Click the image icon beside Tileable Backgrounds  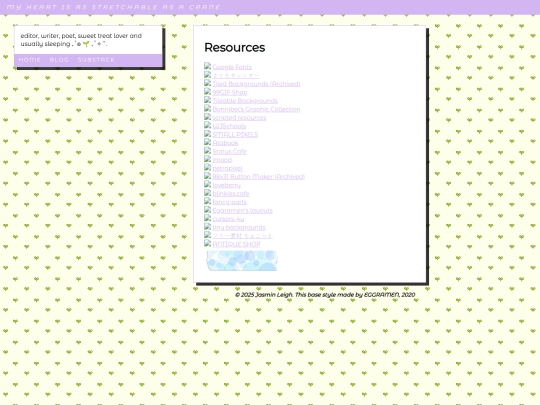click(207, 100)
